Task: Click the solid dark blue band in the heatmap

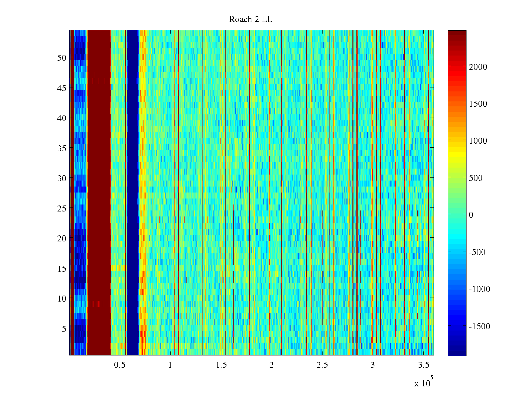Action: pyautogui.click(x=133, y=193)
